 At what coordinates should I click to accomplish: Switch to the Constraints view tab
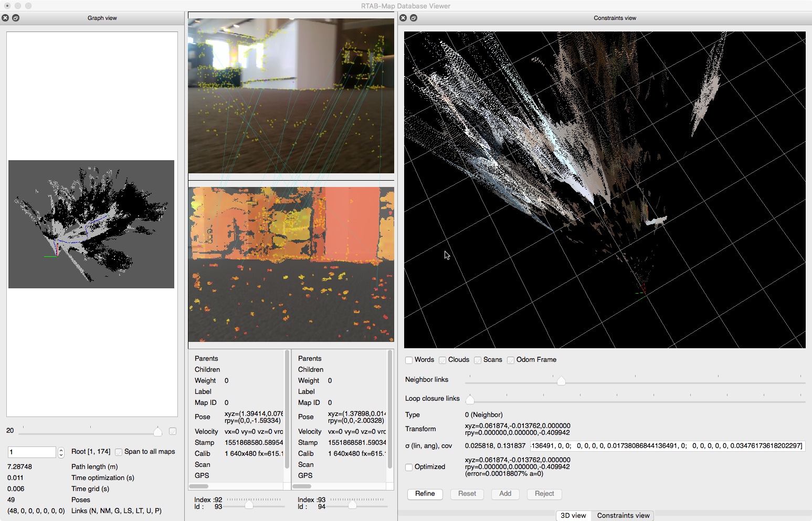pos(623,515)
